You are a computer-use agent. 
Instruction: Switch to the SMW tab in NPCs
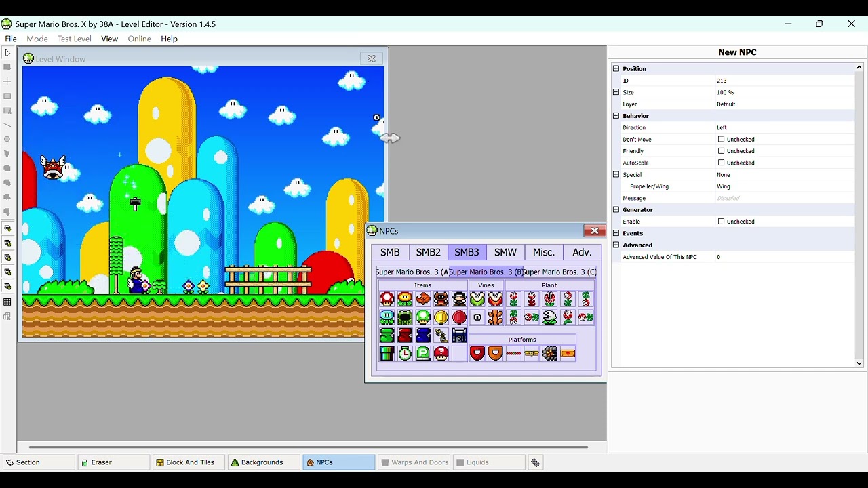coord(505,252)
